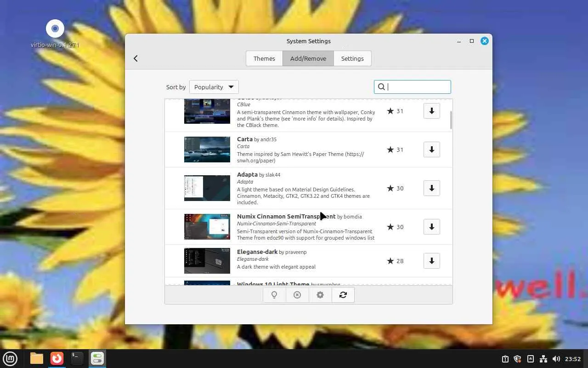Click the 'by andr35' author text

(x=266, y=139)
